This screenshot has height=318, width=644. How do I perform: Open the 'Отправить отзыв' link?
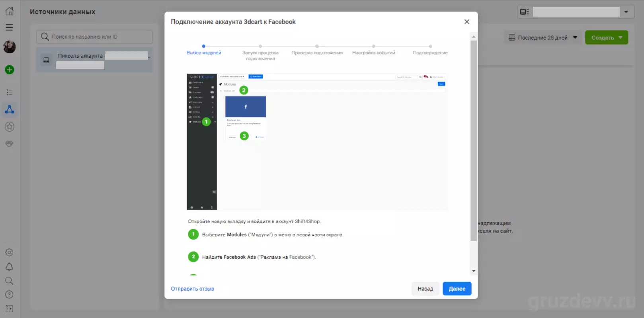click(x=193, y=289)
